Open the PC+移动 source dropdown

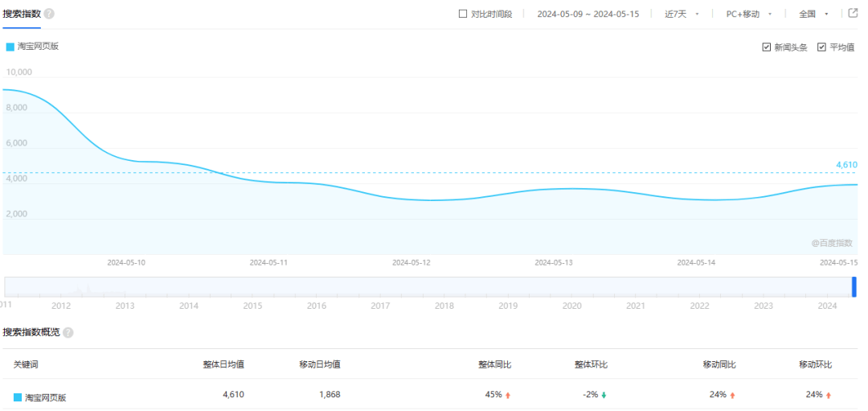click(749, 14)
